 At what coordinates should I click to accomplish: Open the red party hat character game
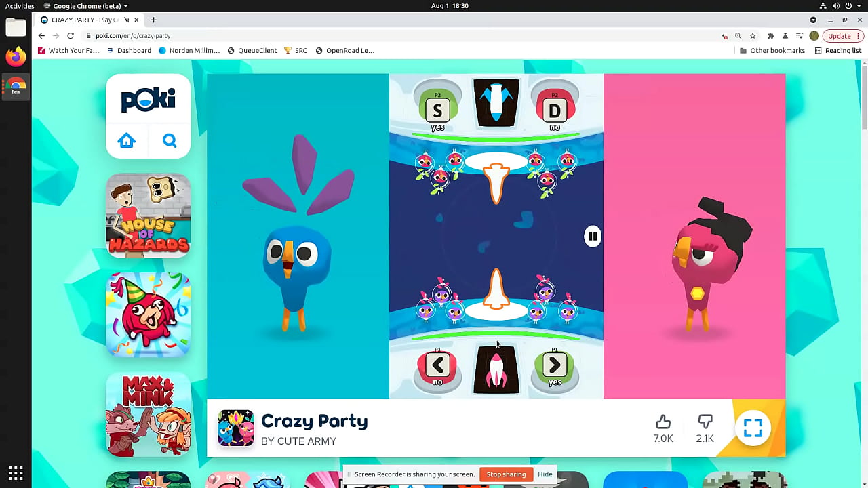148,315
